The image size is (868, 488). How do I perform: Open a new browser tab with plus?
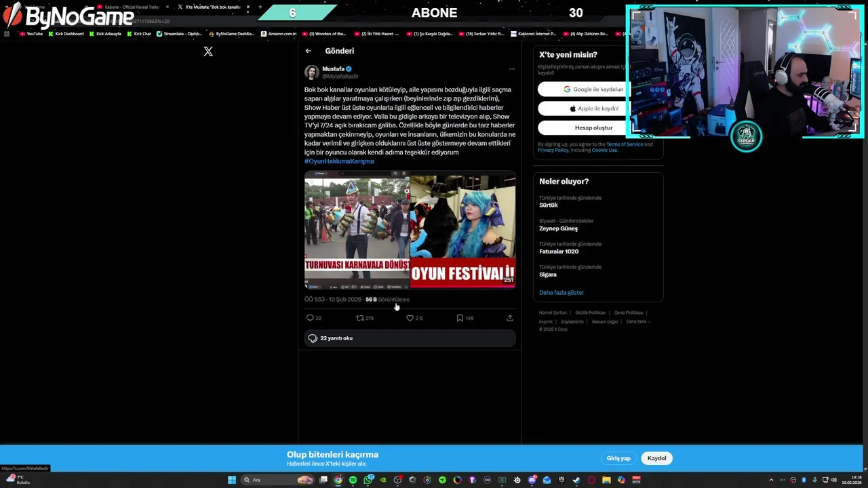260,7
